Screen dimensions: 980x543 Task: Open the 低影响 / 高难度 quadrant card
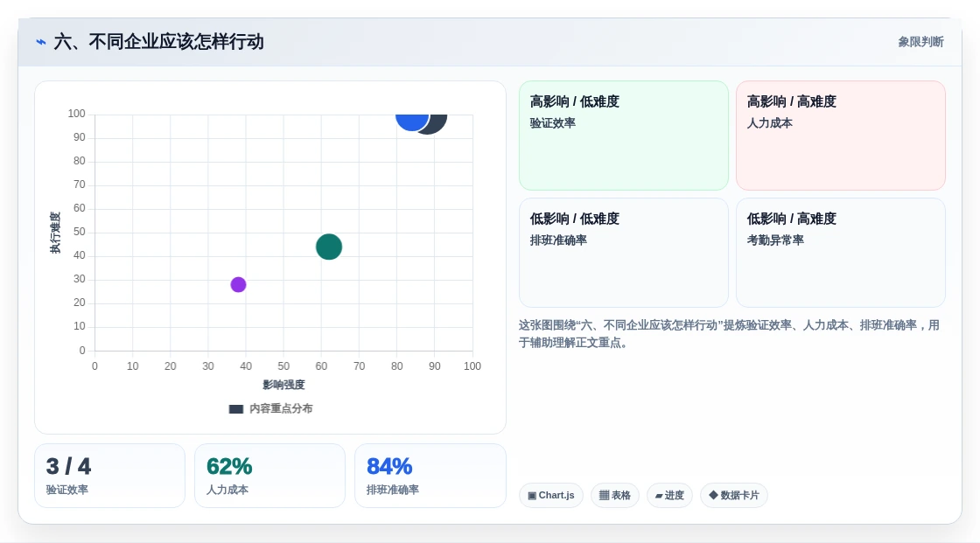(x=841, y=253)
